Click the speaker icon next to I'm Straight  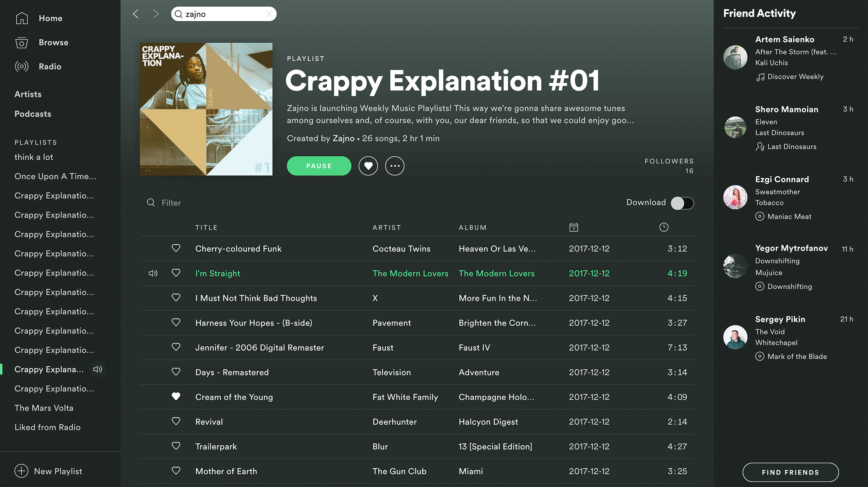[x=153, y=273]
